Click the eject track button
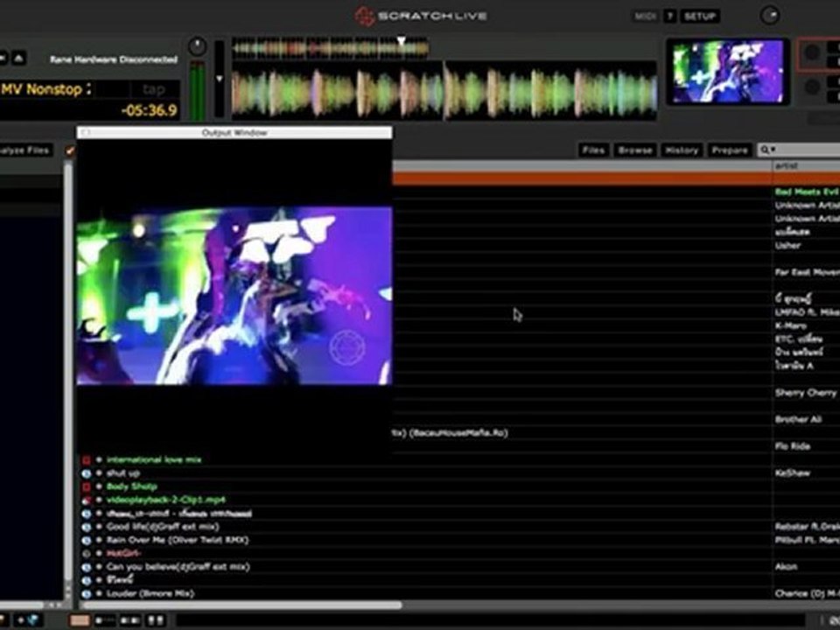This screenshot has width=840, height=630. [x=18, y=58]
